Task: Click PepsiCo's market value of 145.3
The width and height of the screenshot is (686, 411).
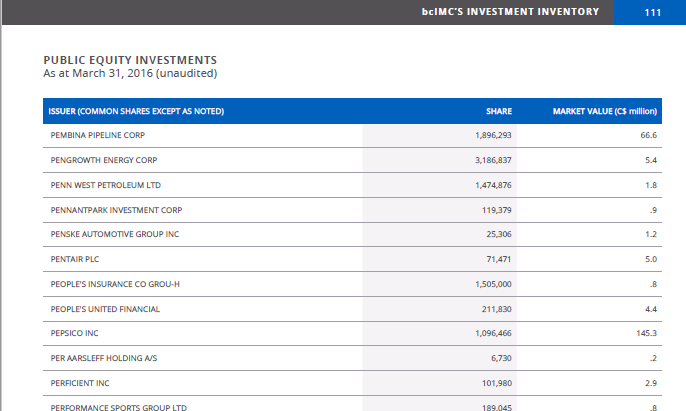Action: 646,333
